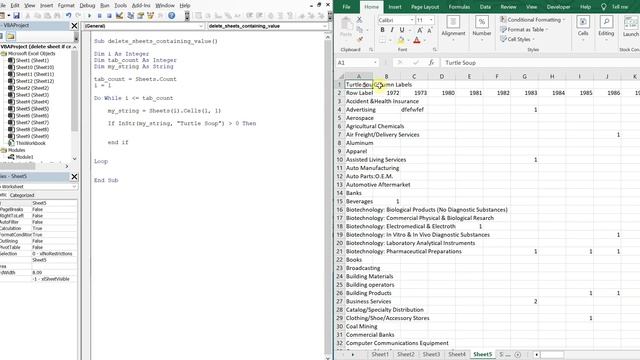The width and height of the screenshot is (640, 360).
Task: Switch to the Formulas ribbon tab
Action: (459, 7)
